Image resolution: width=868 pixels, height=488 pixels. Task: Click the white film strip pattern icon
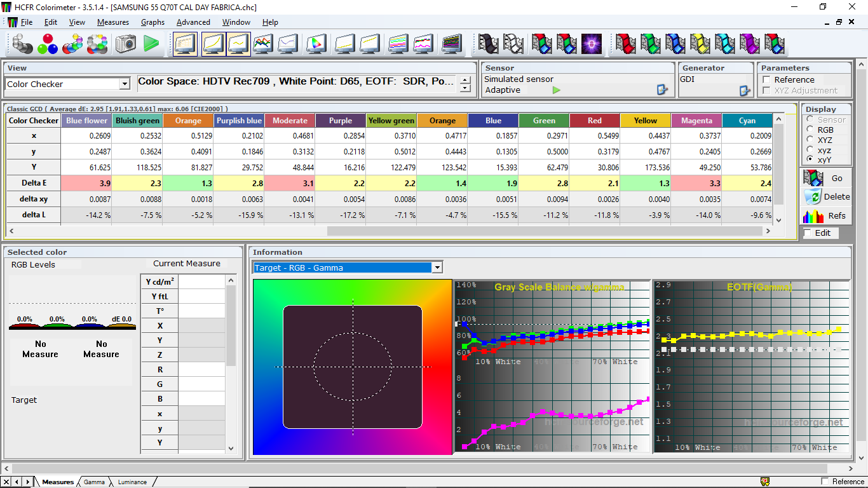pos(513,44)
